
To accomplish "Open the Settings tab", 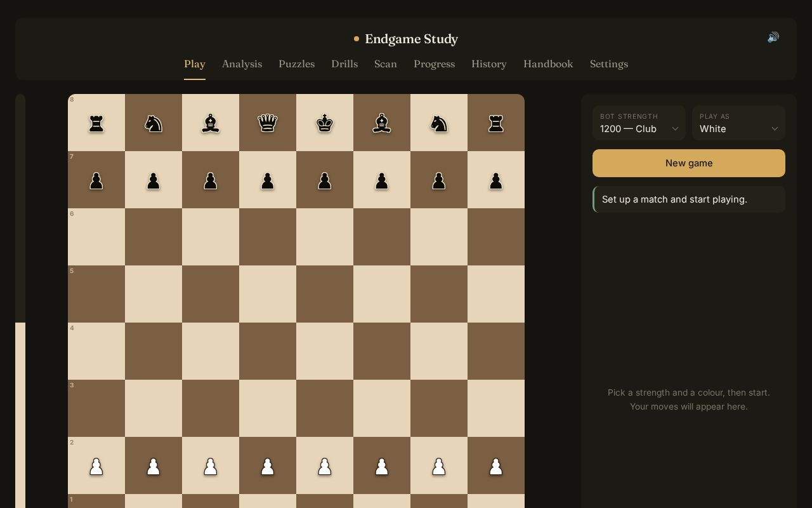I will pos(609,64).
